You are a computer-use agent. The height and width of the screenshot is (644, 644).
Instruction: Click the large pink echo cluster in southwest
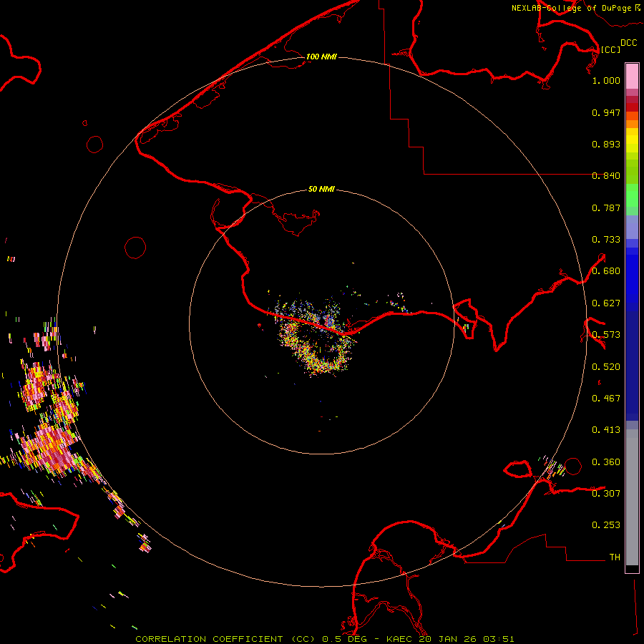click(49, 447)
